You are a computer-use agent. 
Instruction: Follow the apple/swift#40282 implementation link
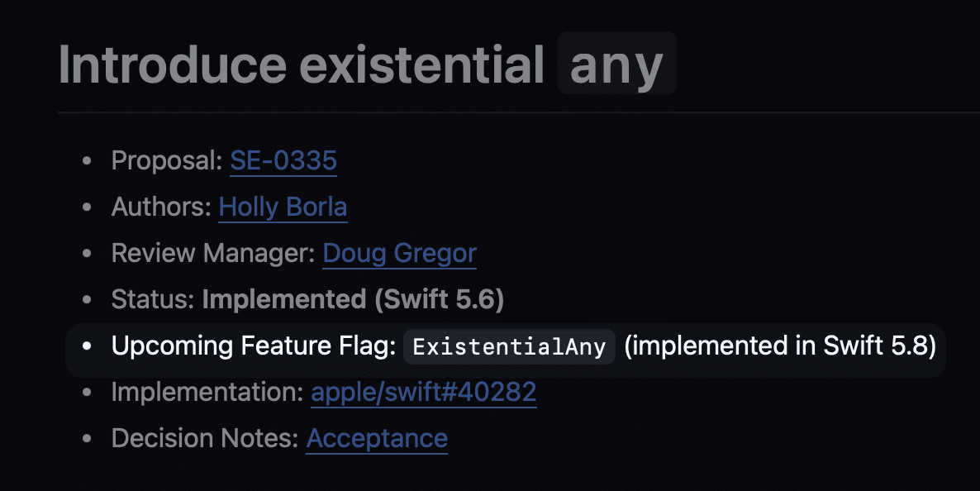pos(423,392)
